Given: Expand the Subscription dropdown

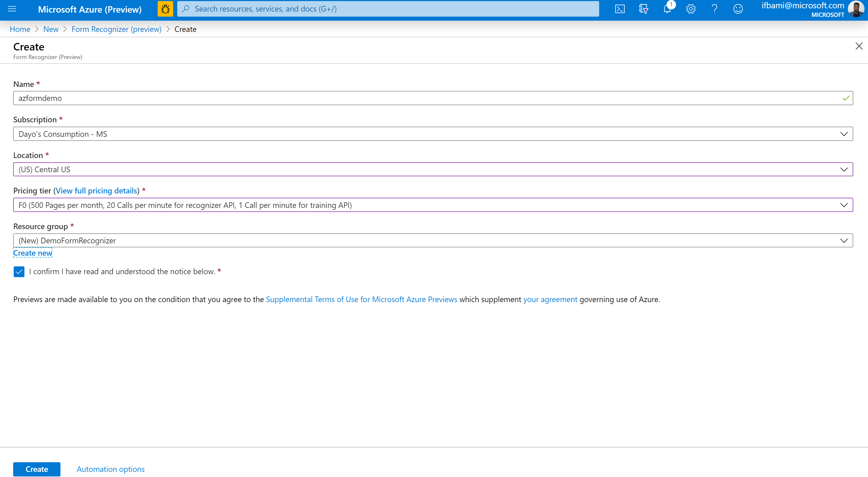Looking at the screenshot, I should tap(433, 134).
